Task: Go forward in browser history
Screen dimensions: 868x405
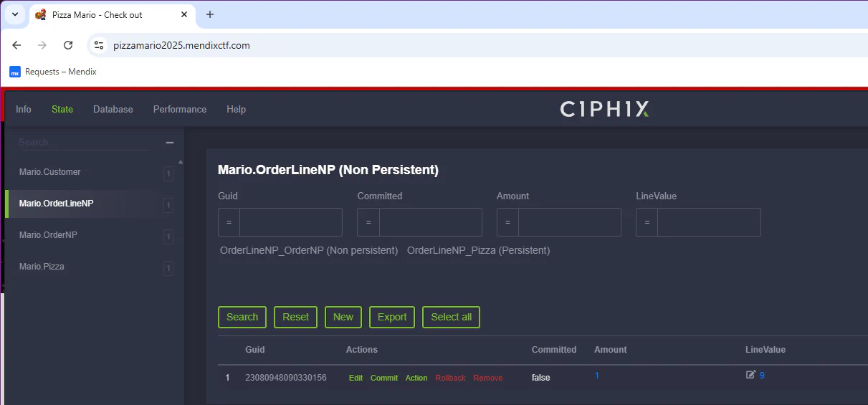Action: pyautogui.click(x=42, y=45)
